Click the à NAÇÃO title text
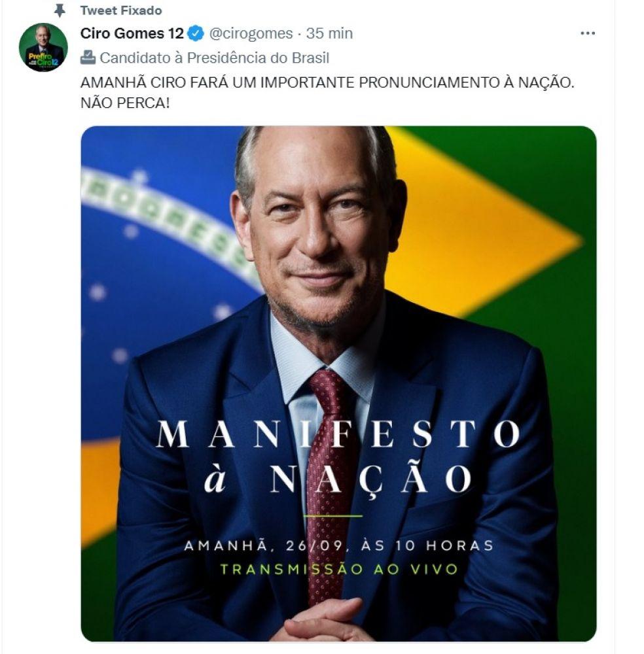This screenshot has width=644, height=654. (x=338, y=479)
